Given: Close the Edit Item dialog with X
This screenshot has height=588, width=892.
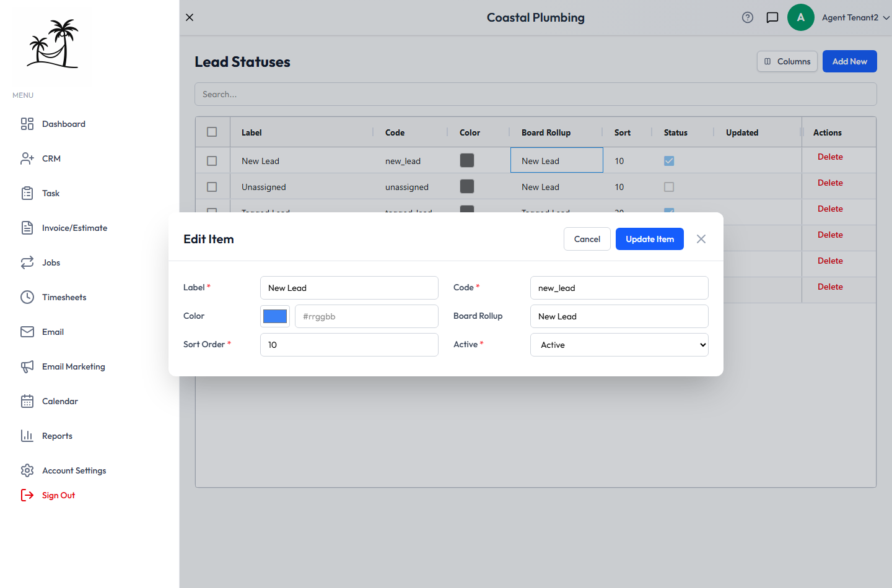Looking at the screenshot, I should 701,239.
